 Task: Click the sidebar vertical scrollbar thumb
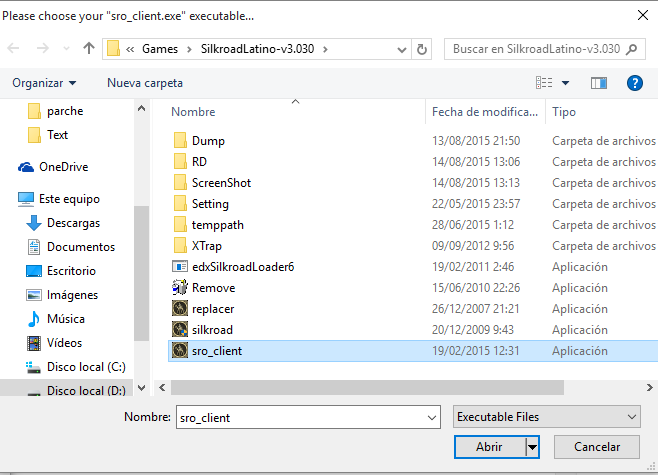141,273
